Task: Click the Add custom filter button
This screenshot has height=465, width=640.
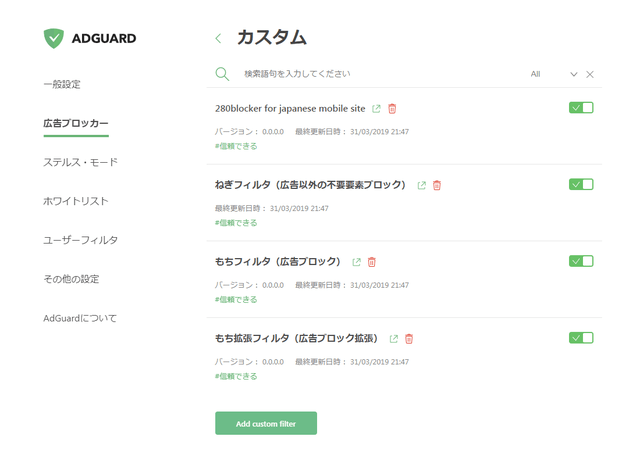Action: click(266, 423)
